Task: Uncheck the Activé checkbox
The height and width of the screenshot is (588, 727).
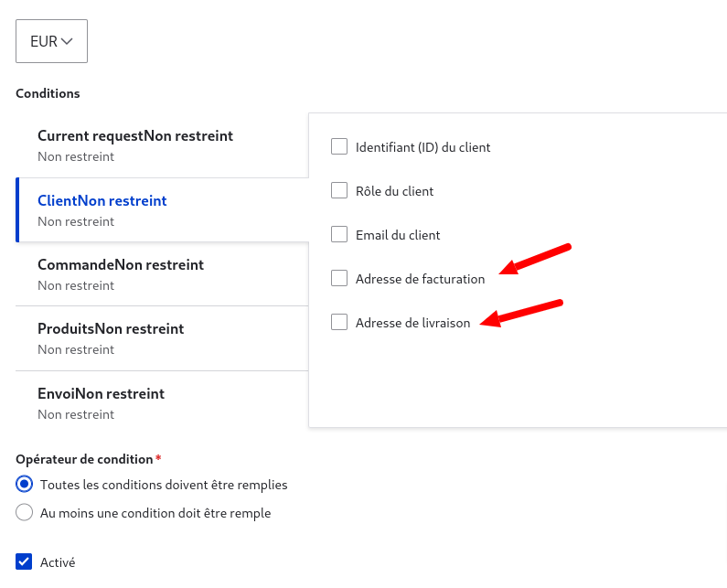Action: (x=25, y=562)
